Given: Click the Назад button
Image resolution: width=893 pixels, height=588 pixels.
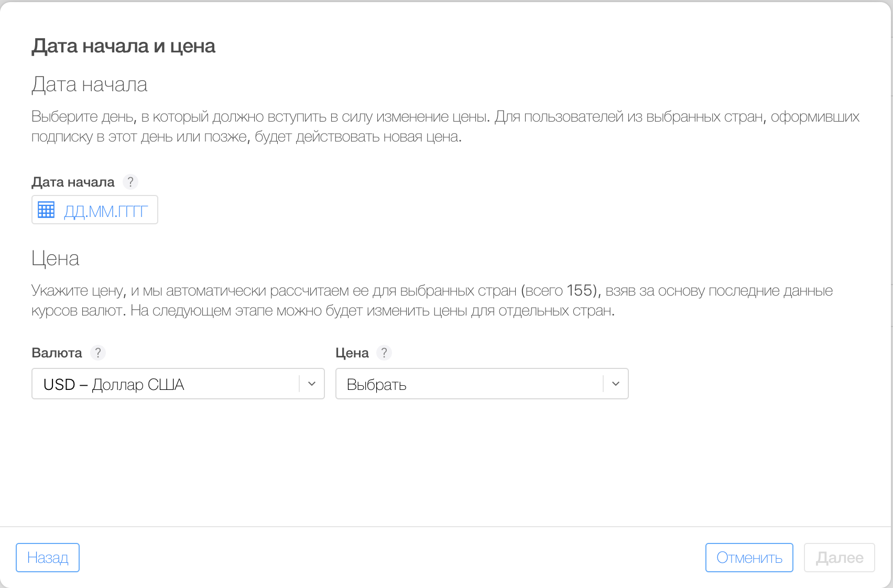Looking at the screenshot, I should coord(48,558).
